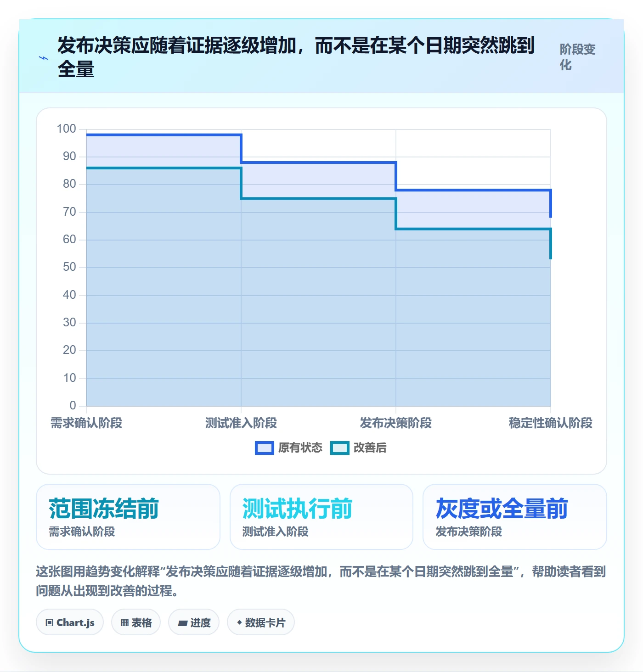643x672 pixels.
Task: Click the 原有状态 legend label
Action: pyautogui.click(x=300, y=448)
